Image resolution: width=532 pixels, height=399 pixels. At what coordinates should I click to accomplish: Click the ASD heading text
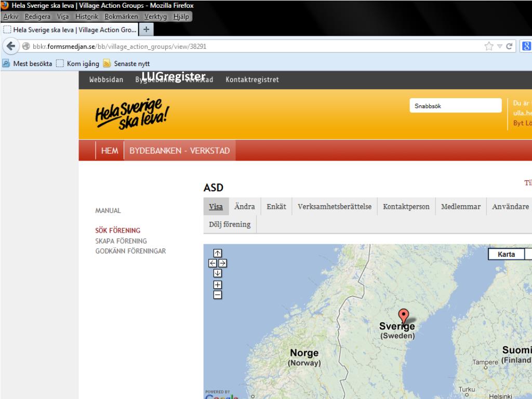(x=214, y=187)
